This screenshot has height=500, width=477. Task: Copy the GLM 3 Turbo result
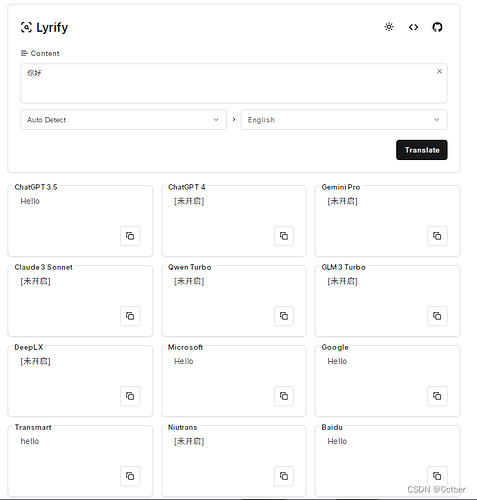coord(437,316)
